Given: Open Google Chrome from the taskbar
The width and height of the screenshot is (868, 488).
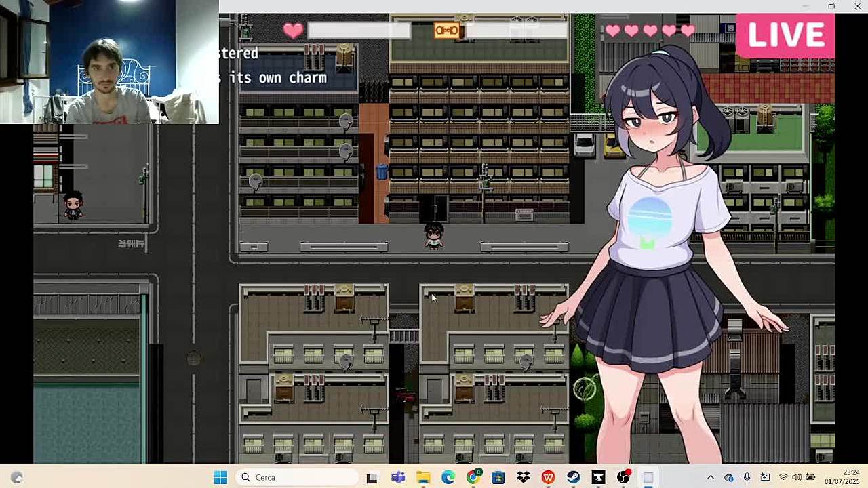Looking at the screenshot, I should pos(473,478).
